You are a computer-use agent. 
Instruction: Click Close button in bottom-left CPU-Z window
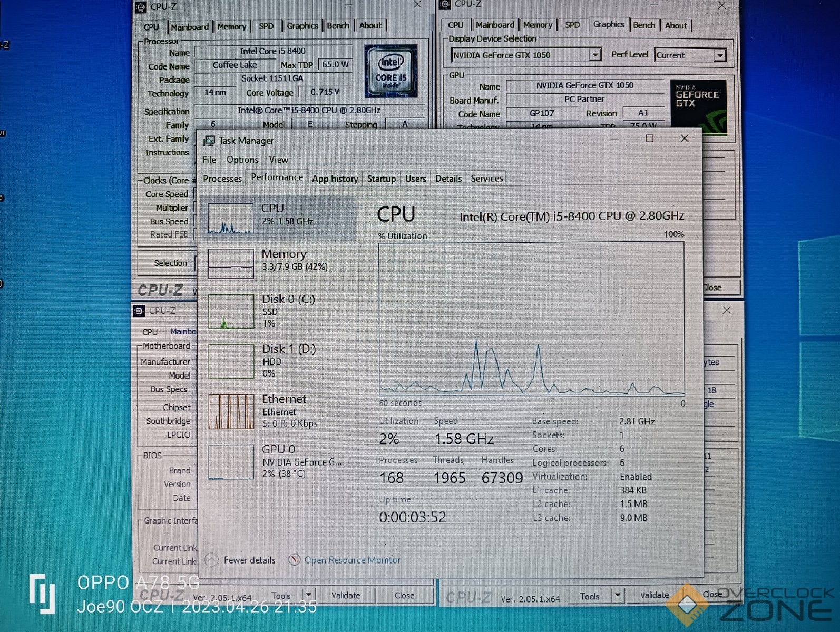coord(405,595)
